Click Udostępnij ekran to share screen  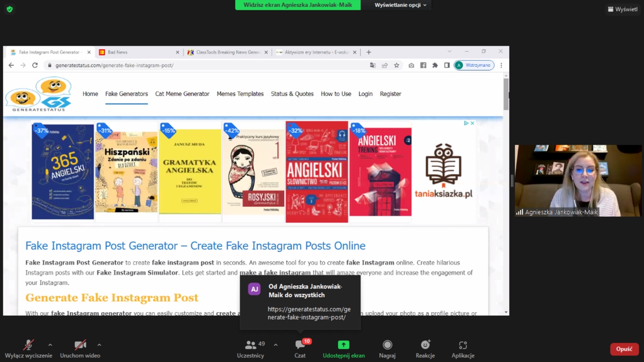[x=343, y=349]
